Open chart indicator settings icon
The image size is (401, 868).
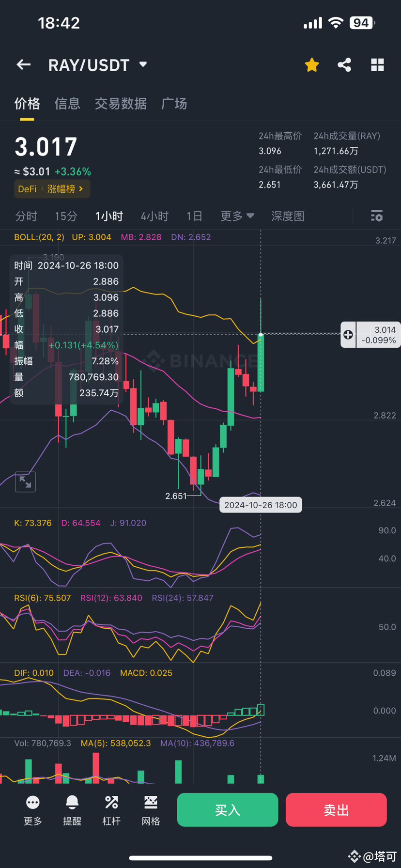point(377,216)
